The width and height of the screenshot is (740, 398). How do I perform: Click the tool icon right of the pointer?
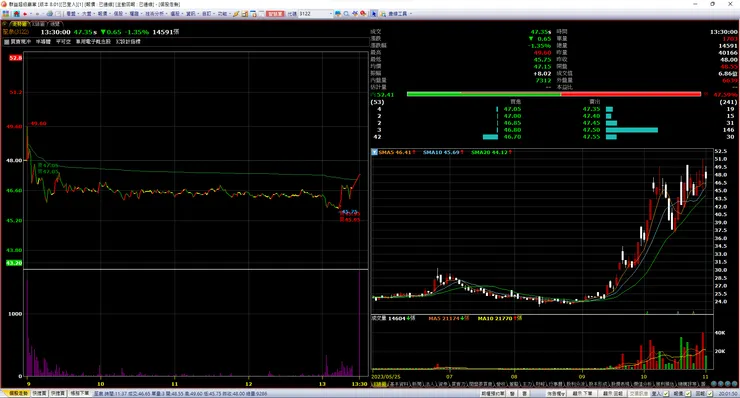383,14
